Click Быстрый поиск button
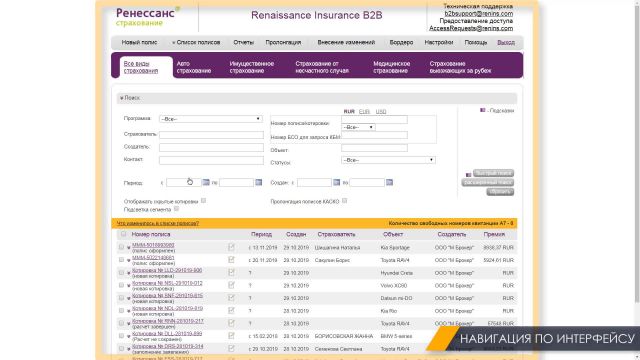This screenshot has width=640, height=360. tap(493, 173)
